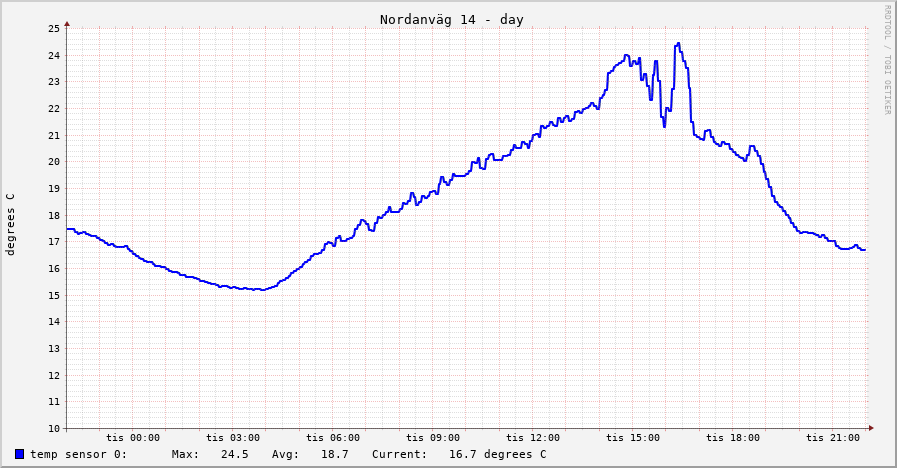Click the Current value "16.7 degrees C"
This screenshot has width=897, height=468.
(x=497, y=454)
